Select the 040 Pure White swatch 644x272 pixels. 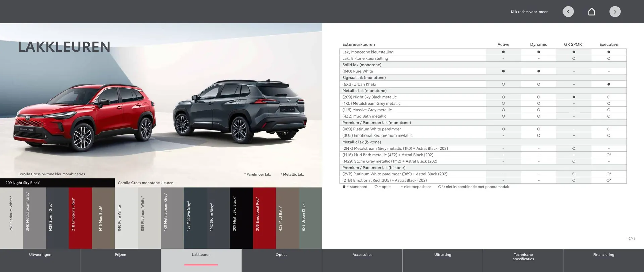[126, 218]
